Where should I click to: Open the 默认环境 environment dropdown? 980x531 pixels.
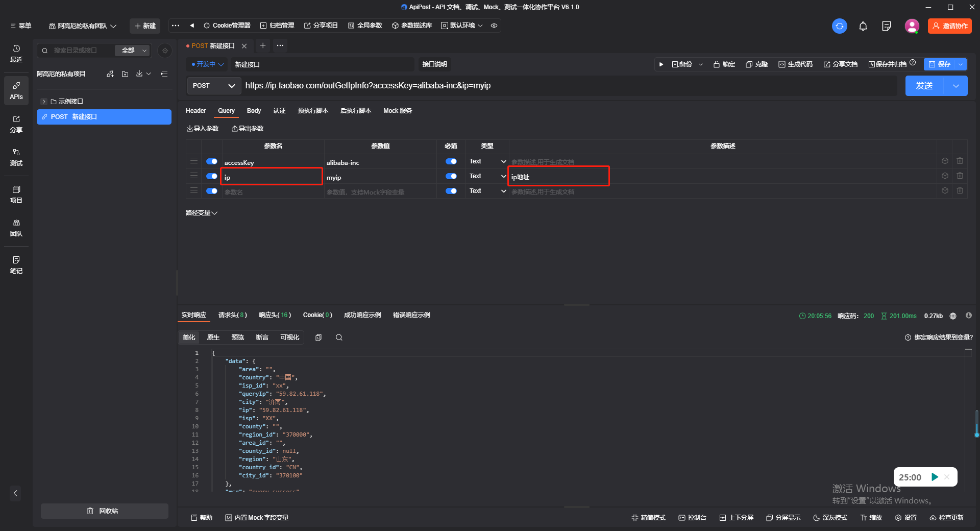coord(462,26)
